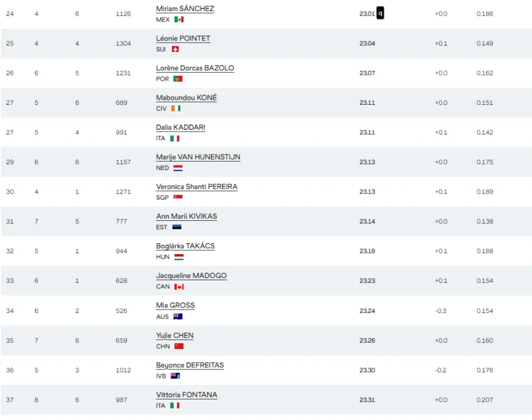
Task: Open Beyonce DEFREITAS profile link
Action: coord(190,365)
